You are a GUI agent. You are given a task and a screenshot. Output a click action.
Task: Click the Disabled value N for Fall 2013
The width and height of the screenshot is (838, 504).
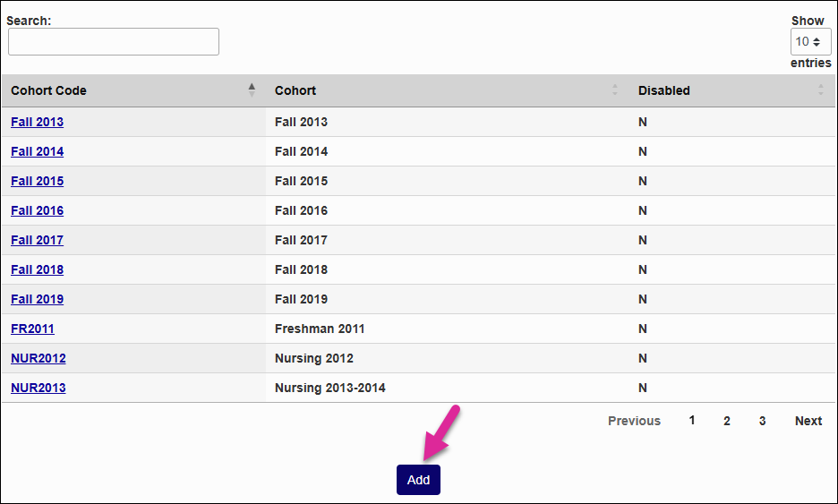click(643, 122)
